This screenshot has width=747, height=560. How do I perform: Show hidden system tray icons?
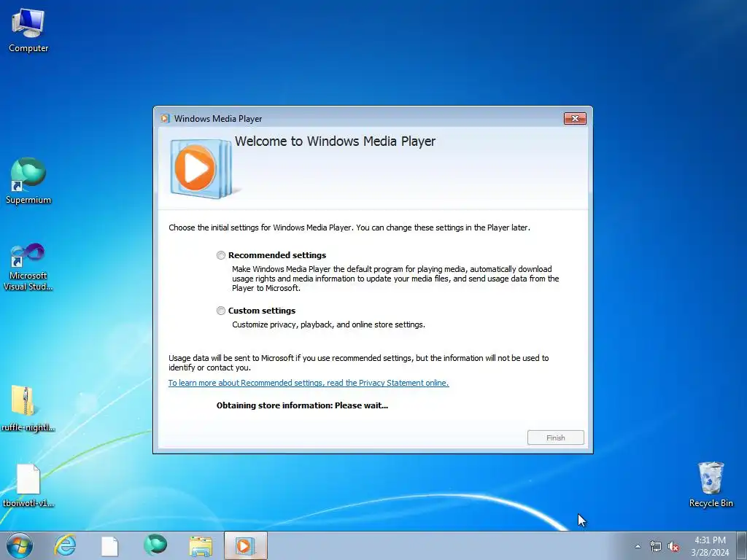tap(638, 546)
